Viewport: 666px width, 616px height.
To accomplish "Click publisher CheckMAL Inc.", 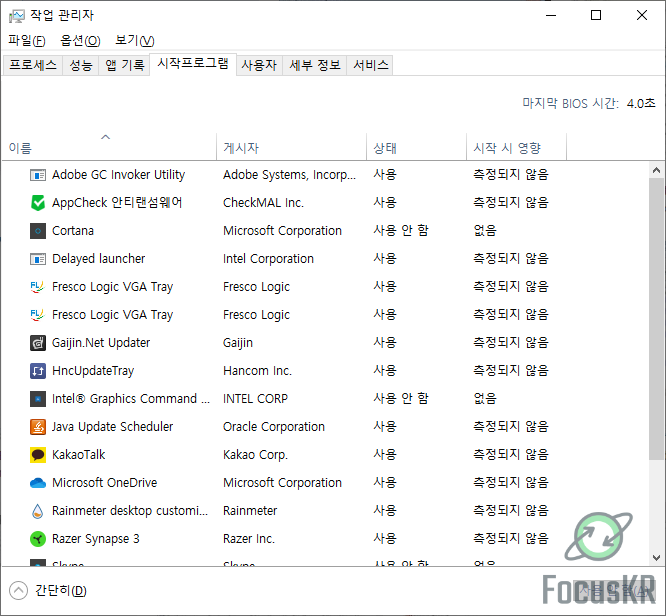I will click(x=263, y=203).
